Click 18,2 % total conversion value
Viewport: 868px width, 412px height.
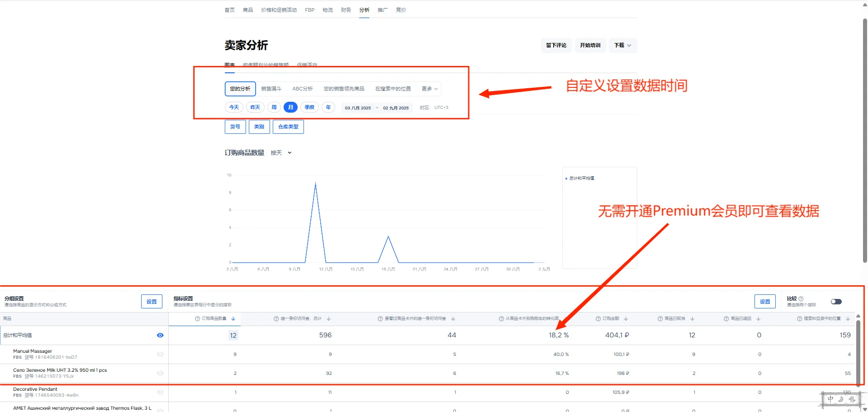point(559,336)
